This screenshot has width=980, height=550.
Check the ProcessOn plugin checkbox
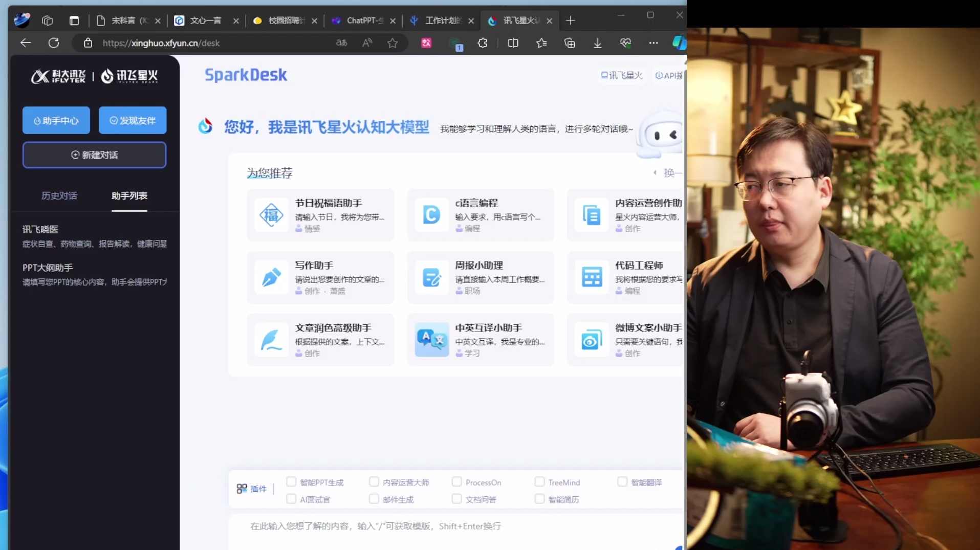(x=456, y=481)
